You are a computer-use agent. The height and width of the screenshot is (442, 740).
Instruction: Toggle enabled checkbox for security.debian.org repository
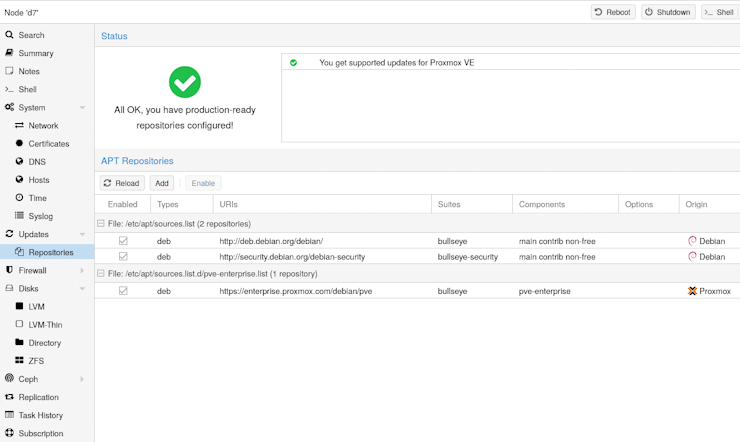tap(123, 257)
